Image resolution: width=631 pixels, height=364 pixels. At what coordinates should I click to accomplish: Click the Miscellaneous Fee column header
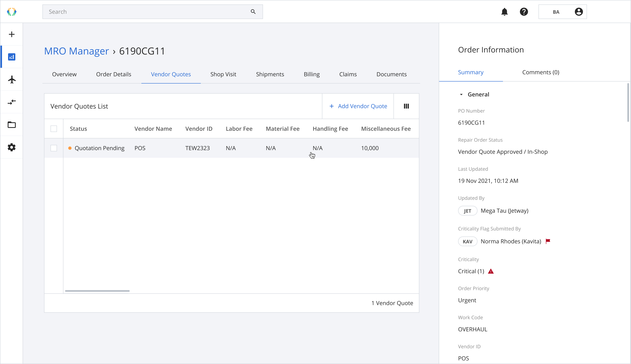tap(386, 129)
